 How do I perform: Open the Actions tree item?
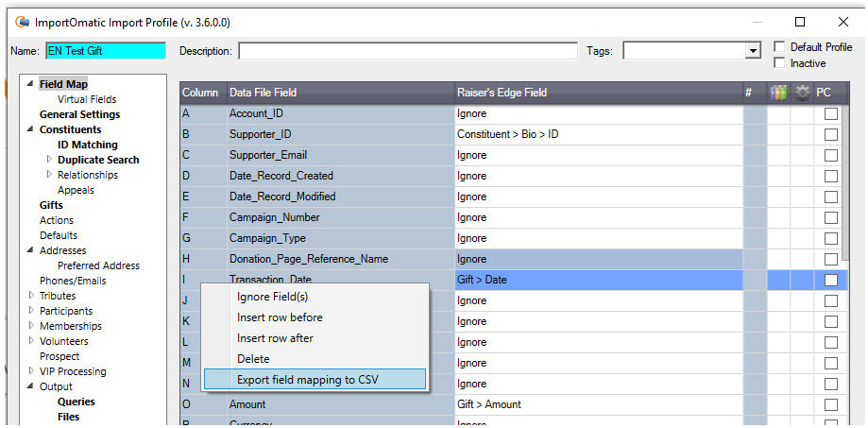click(57, 220)
